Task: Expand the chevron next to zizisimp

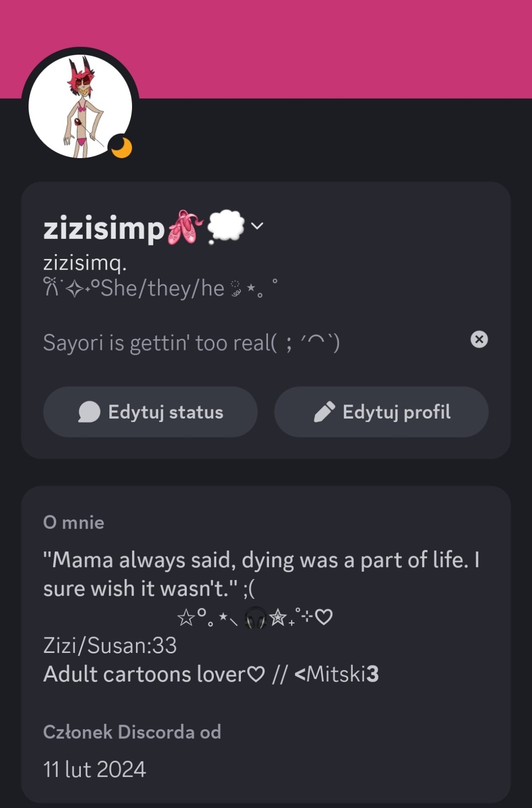Action: point(257,226)
